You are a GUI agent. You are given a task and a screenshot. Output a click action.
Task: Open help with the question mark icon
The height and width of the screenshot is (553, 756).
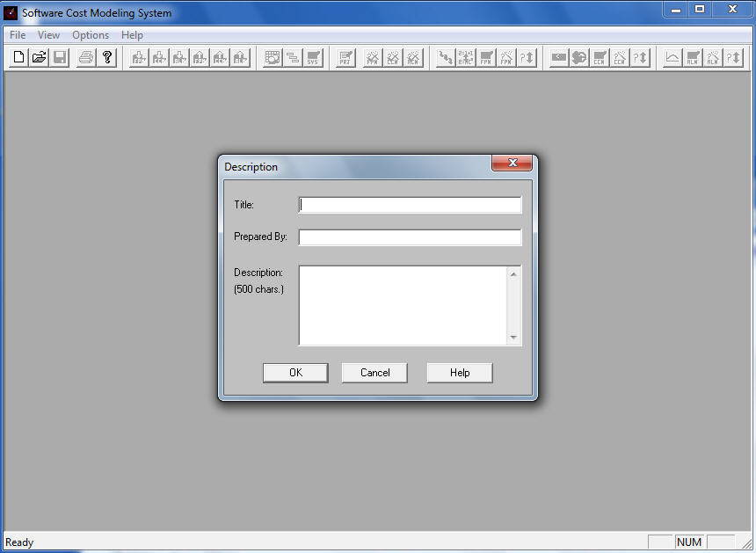(107, 56)
